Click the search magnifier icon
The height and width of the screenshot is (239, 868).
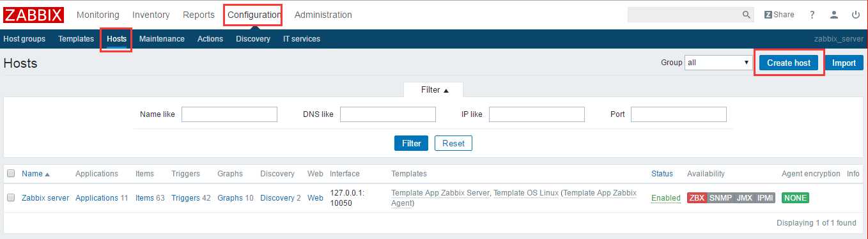click(x=746, y=15)
